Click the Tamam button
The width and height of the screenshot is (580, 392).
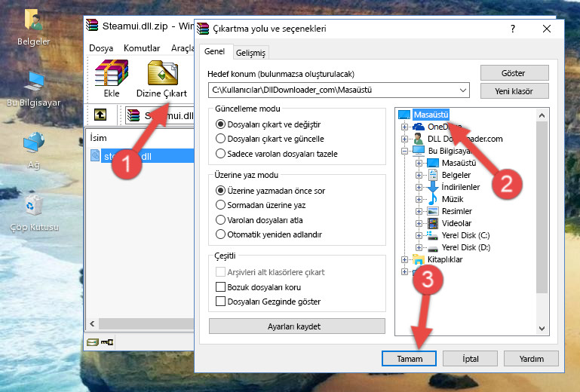[x=409, y=359]
